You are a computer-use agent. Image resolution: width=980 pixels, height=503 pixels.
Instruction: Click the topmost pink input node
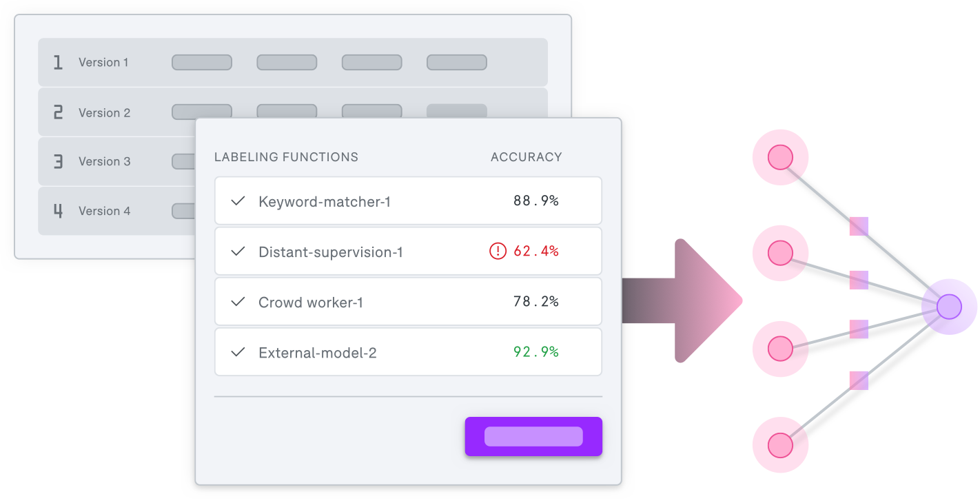coord(780,157)
